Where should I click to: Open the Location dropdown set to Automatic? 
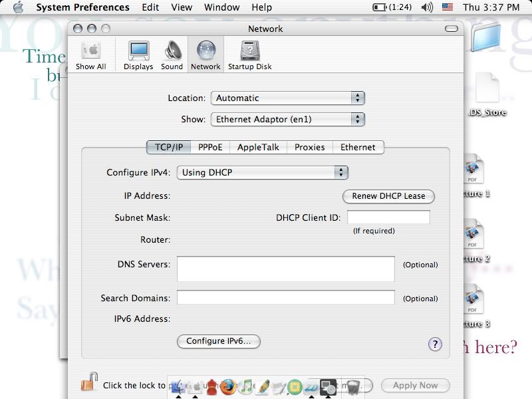coord(288,98)
